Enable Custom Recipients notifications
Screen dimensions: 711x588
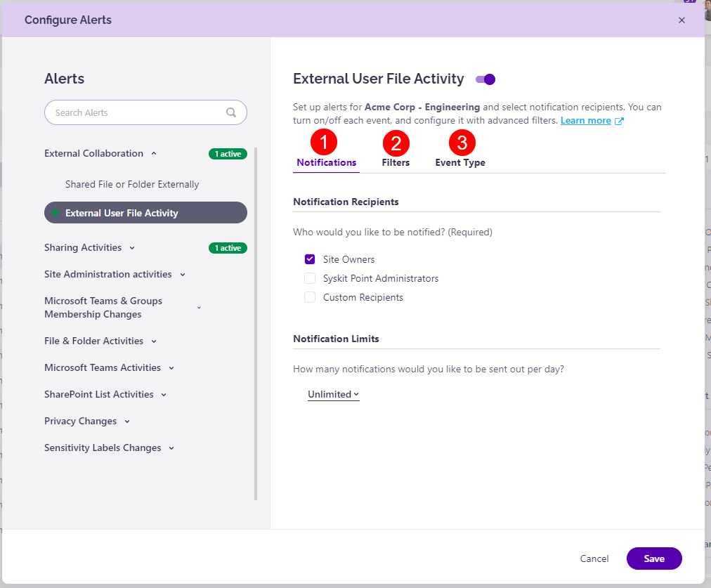309,297
